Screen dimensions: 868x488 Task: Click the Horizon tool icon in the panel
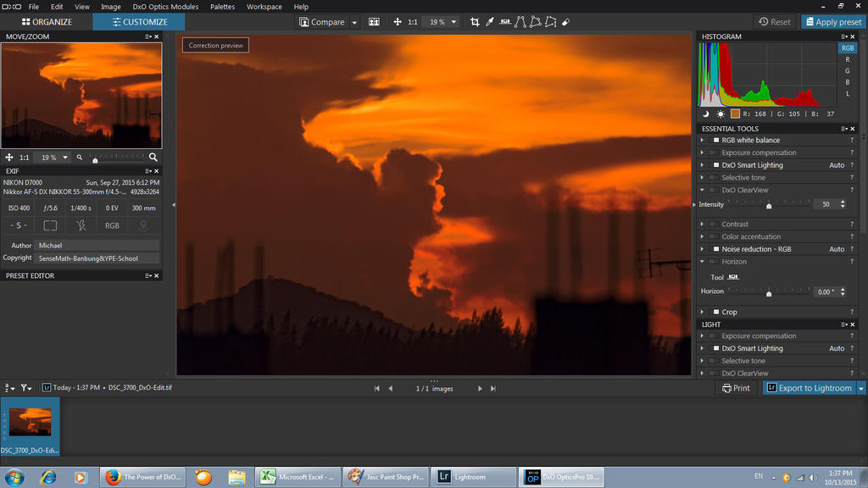pyautogui.click(x=733, y=277)
